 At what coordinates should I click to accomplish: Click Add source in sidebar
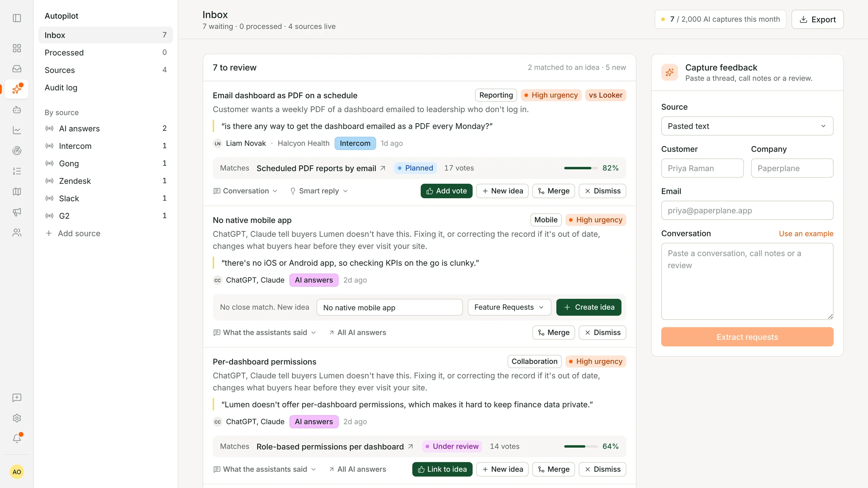[73, 233]
